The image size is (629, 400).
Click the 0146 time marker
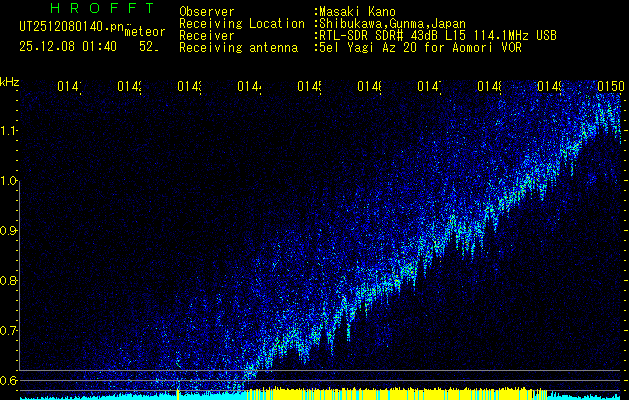coord(369,86)
